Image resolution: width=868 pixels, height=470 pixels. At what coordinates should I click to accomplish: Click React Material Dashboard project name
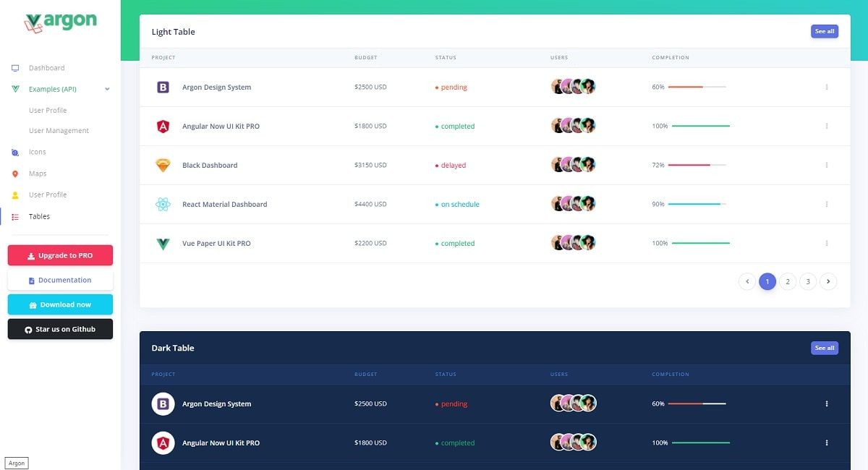pyautogui.click(x=225, y=205)
